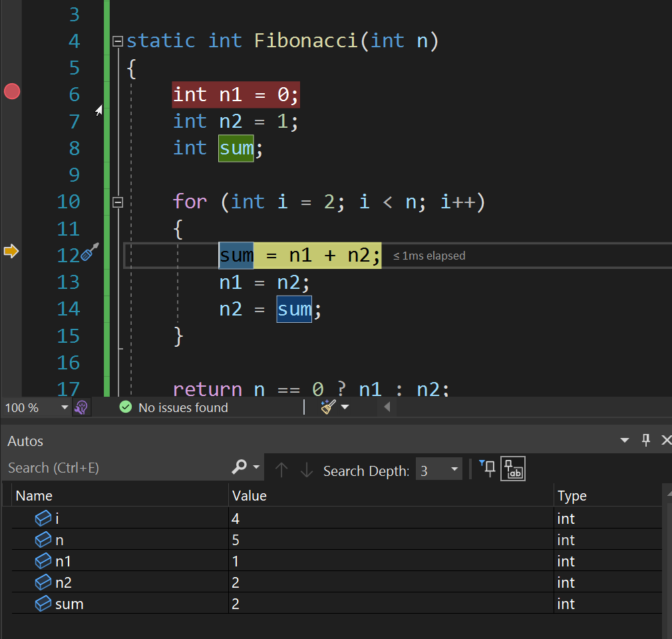
Task: Run Code Cleanup using the broom icon
Action: click(x=327, y=407)
